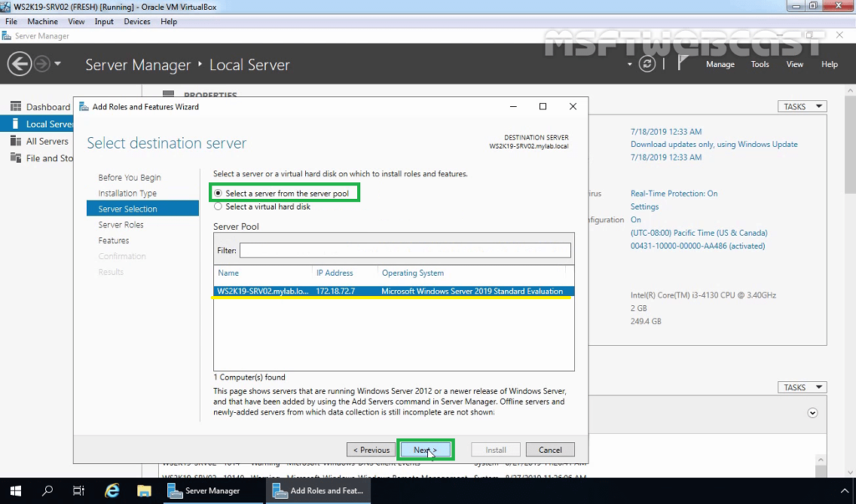Screen dimensions: 856x504
Task: Maximize the Add Roles and Features Wizard
Action: pyautogui.click(x=543, y=106)
